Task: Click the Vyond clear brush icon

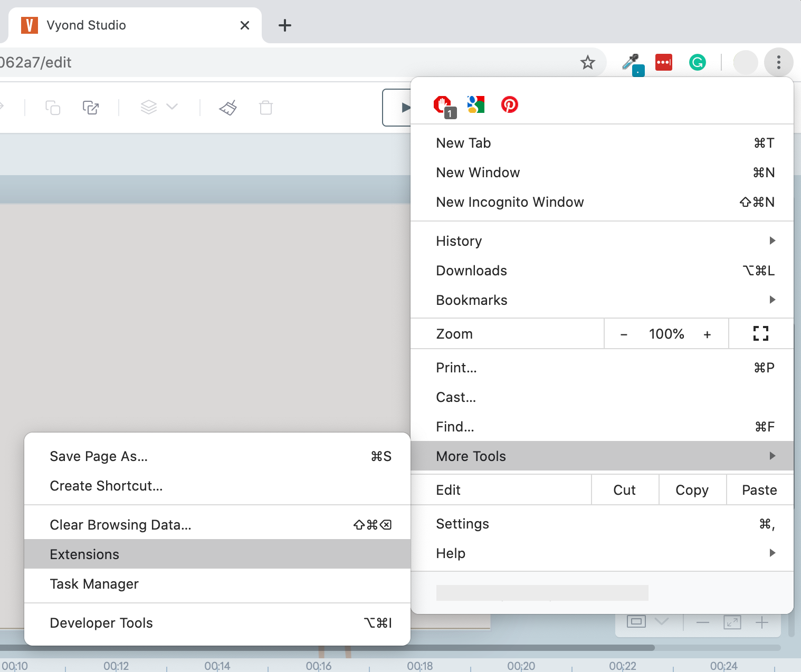Action: pos(228,108)
